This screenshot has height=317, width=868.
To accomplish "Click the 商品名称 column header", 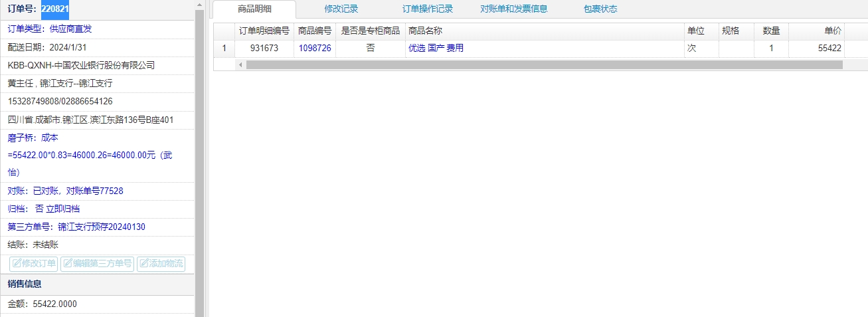I will tap(545, 31).
